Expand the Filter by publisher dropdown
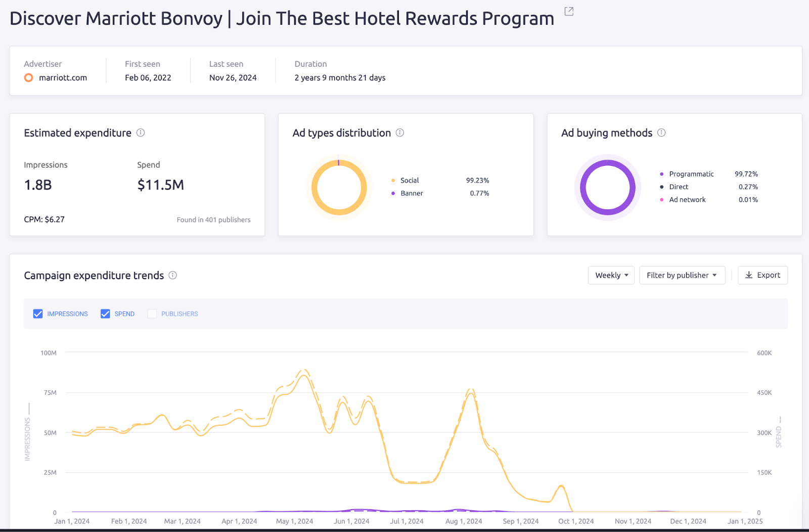 coord(682,275)
